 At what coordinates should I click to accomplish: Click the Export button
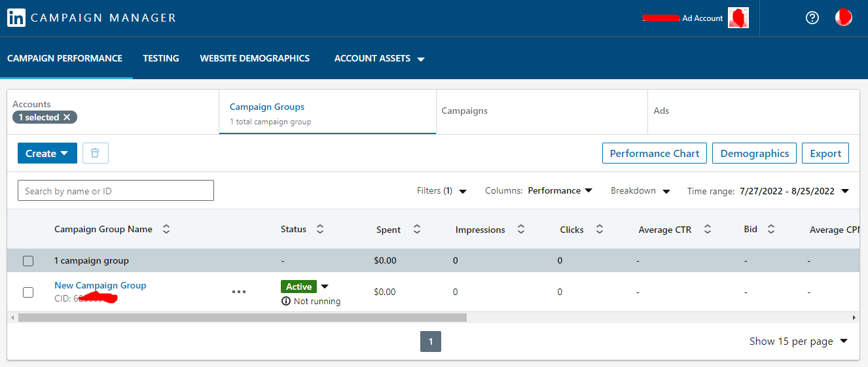click(825, 153)
